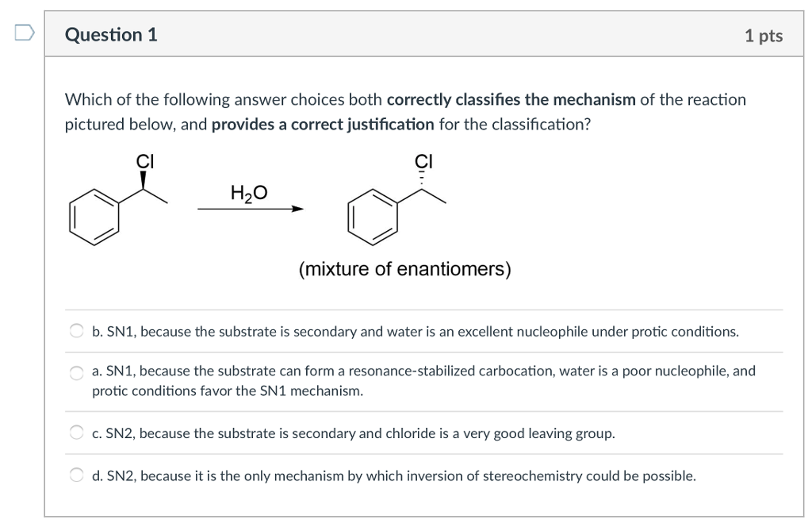Click the Question 1 header title
The image size is (812, 527).
tap(111, 35)
